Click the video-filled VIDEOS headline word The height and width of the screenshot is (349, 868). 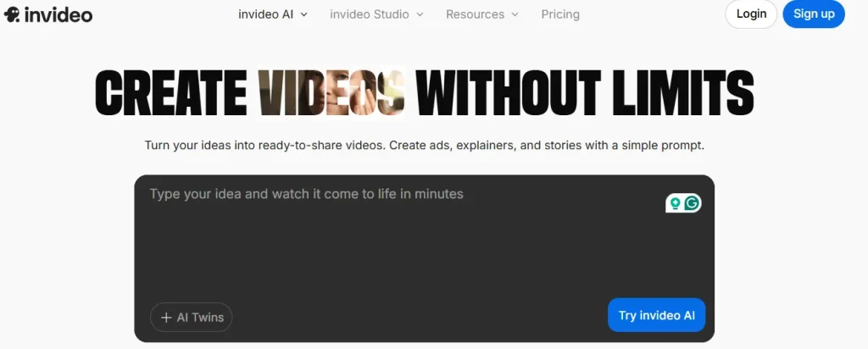coord(332,92)
